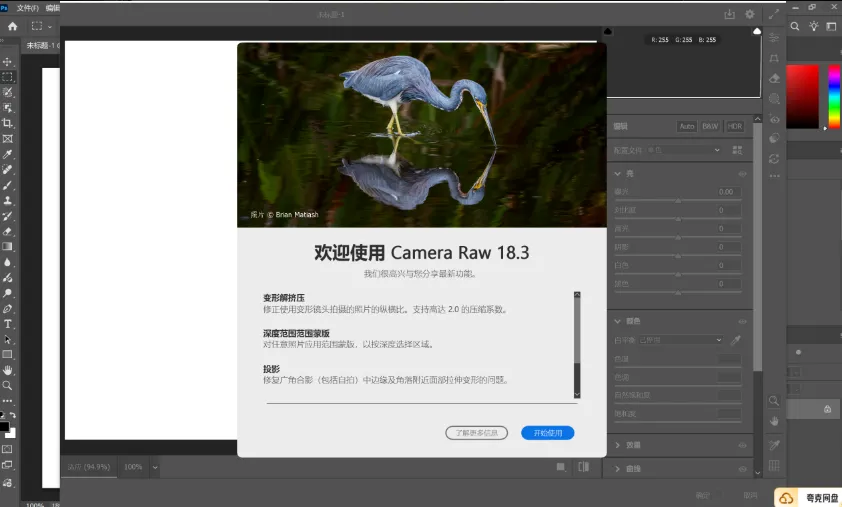Go to Photoshop Home screen
The height and width of the screenshot is (507, 842).
point(12,26)
